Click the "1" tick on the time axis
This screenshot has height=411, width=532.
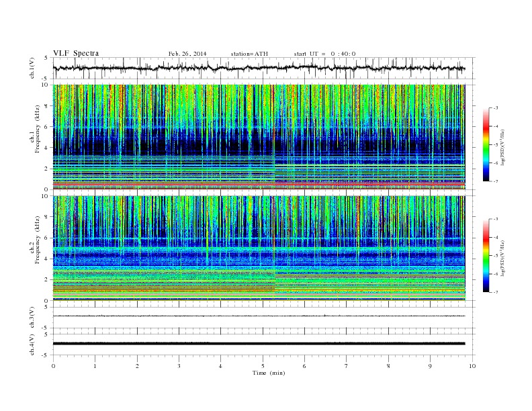click(95, 366)
